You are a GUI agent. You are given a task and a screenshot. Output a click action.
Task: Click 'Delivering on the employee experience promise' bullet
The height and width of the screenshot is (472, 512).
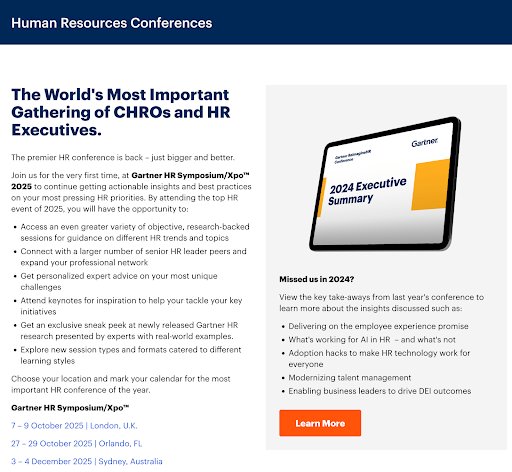(378, 326)
